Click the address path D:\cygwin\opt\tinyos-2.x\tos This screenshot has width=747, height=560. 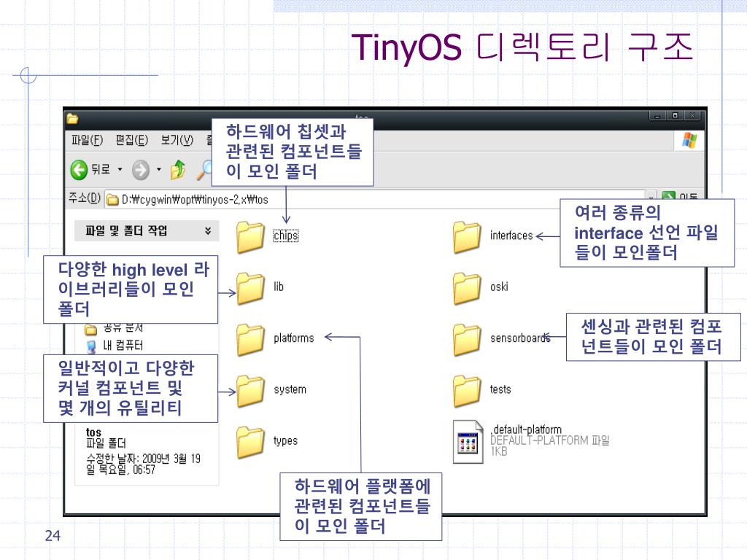pos(195,200)
